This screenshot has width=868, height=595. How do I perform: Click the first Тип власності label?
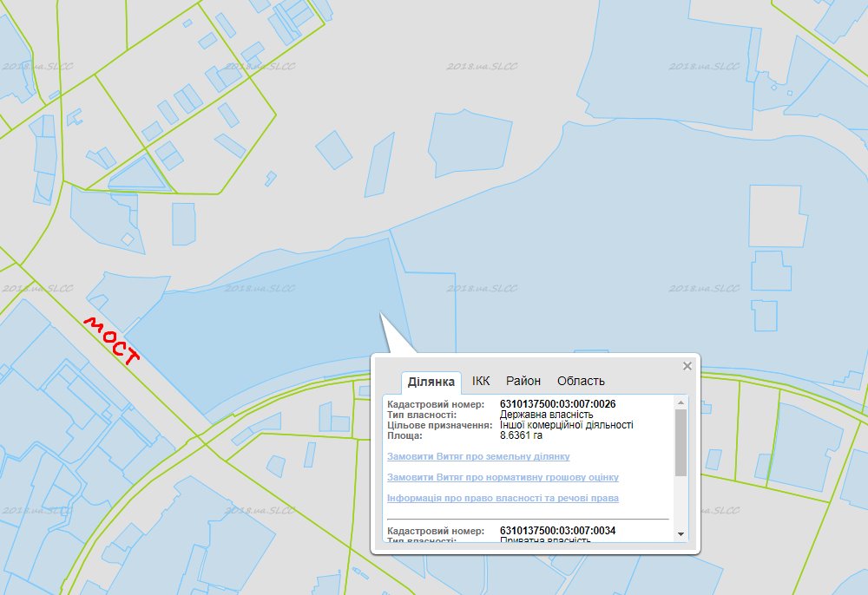(422, 415)
